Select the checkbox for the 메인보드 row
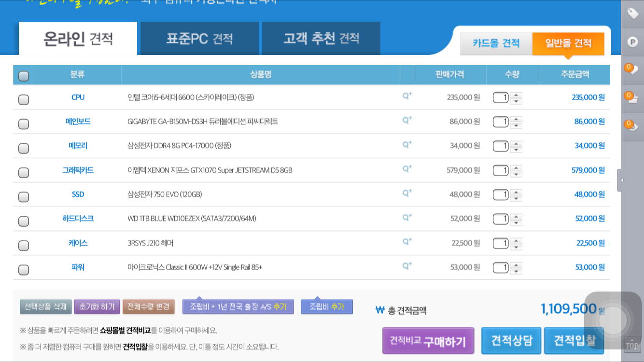Viewport: 644px width, 362px height. [x=23, y=124]
